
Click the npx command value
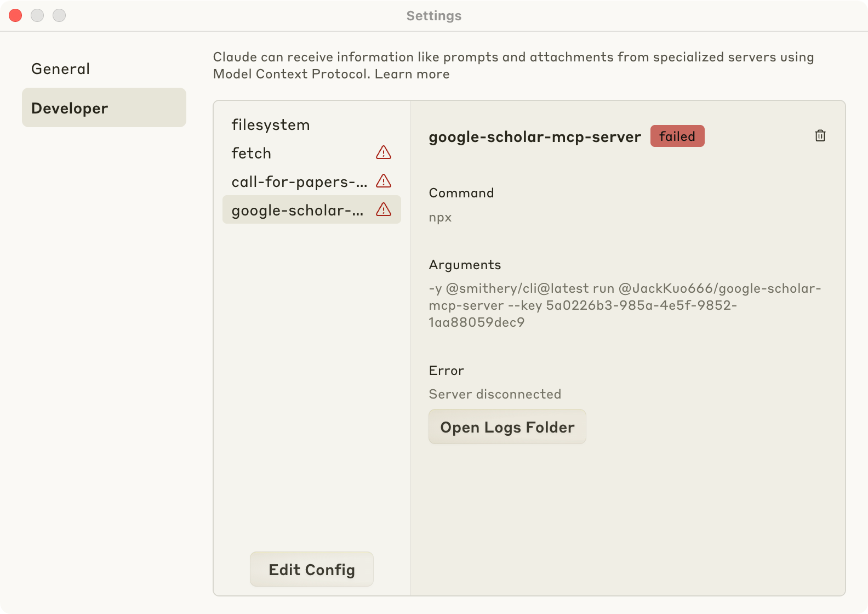[x=440, y=218]
